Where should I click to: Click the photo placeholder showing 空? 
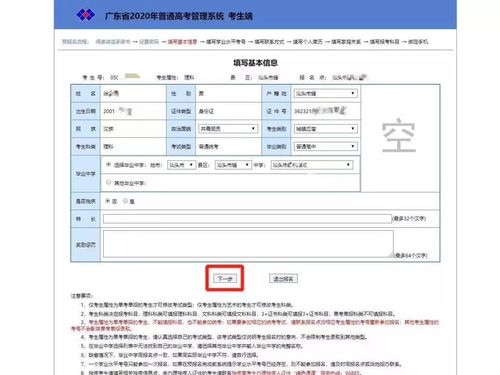(x=399, y=135)
